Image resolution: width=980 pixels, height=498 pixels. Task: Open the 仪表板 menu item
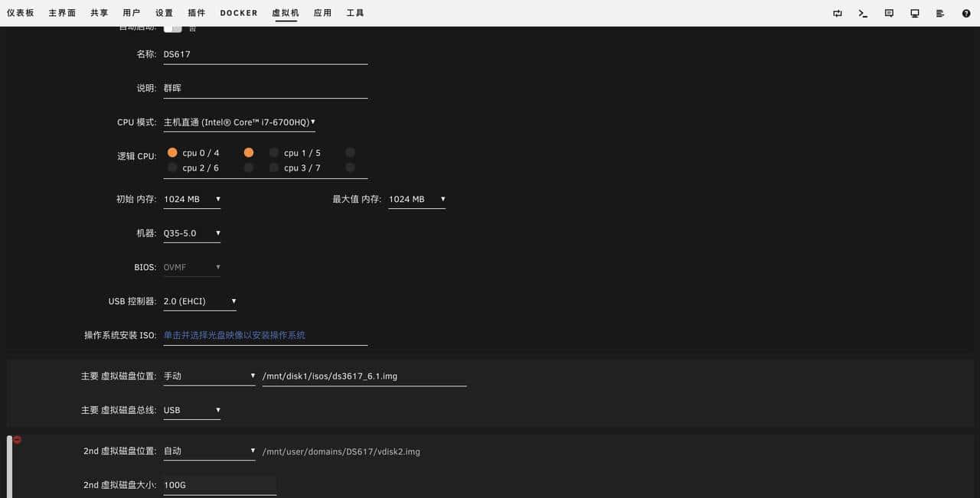coord(21,12)
